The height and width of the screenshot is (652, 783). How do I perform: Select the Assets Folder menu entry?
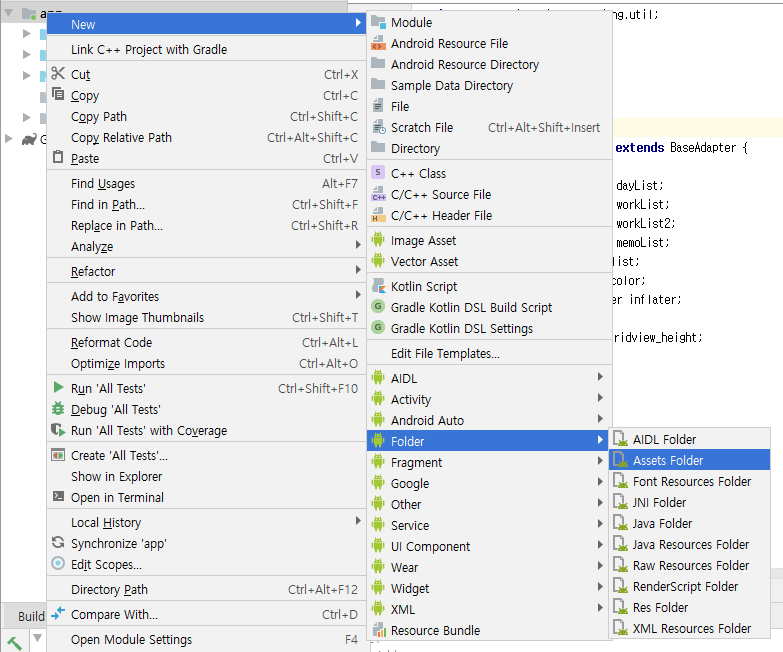689,460
